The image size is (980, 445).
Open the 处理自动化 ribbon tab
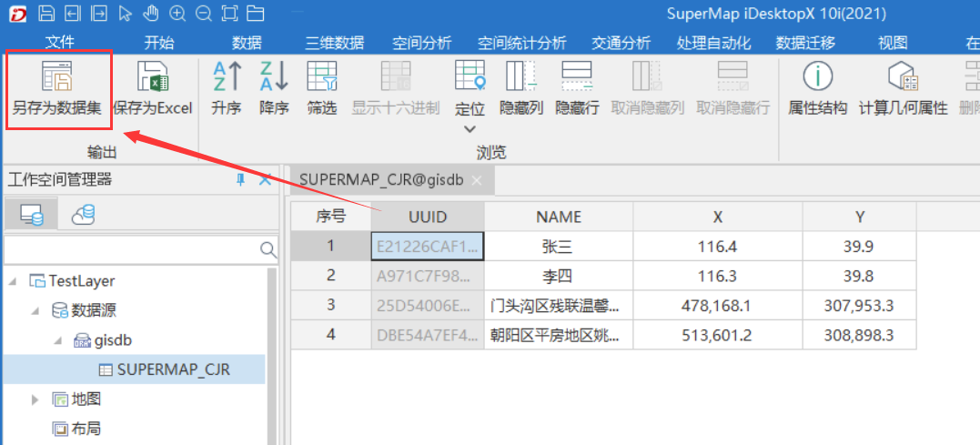713,43
